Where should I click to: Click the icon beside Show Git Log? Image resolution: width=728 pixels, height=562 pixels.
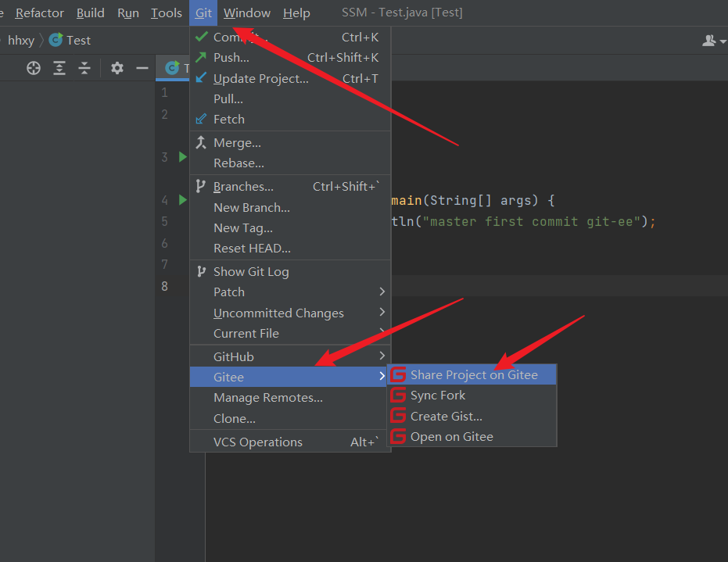[201, 271]
